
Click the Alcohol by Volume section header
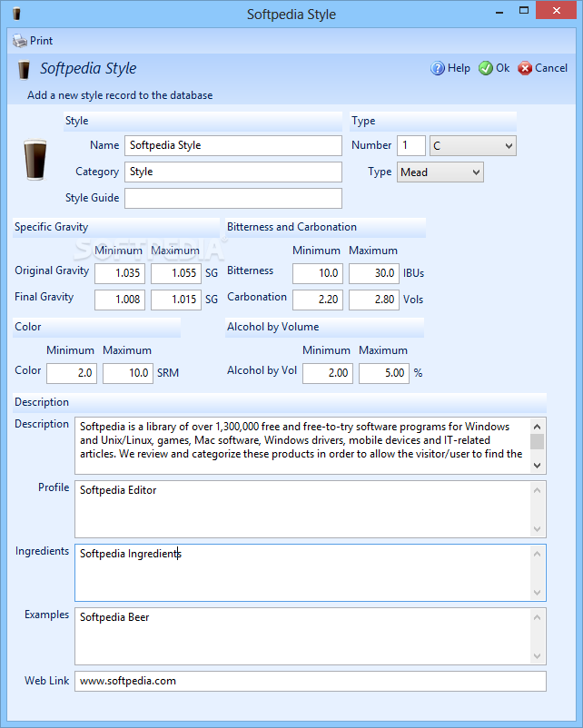tap(324, 328)
